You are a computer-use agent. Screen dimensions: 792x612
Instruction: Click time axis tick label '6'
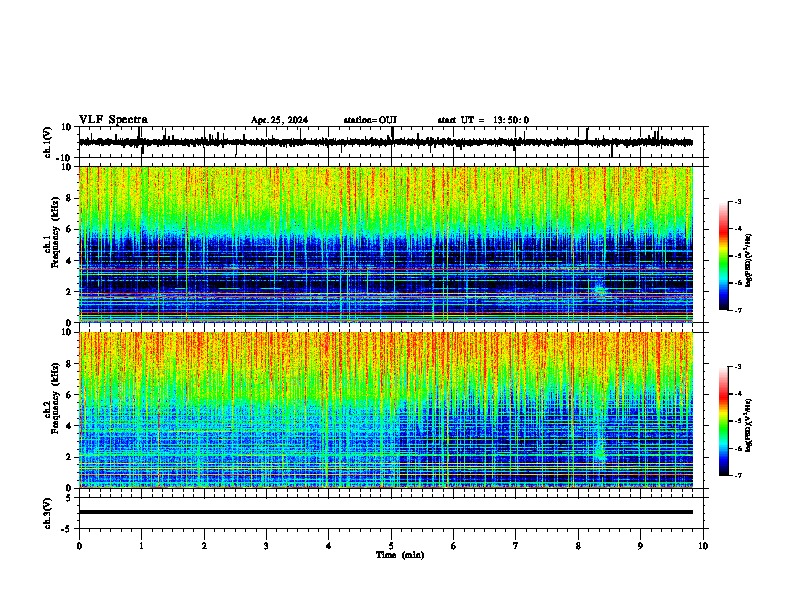[454, 546]
